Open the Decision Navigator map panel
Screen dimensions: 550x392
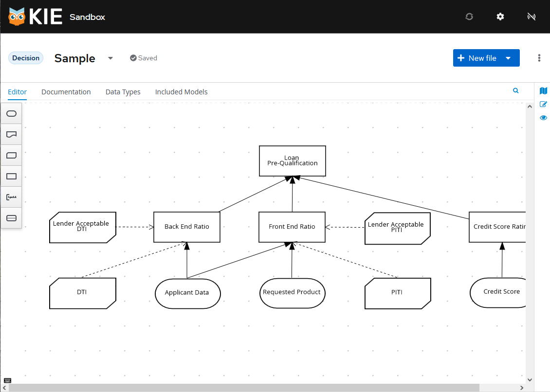coord(544,91)
